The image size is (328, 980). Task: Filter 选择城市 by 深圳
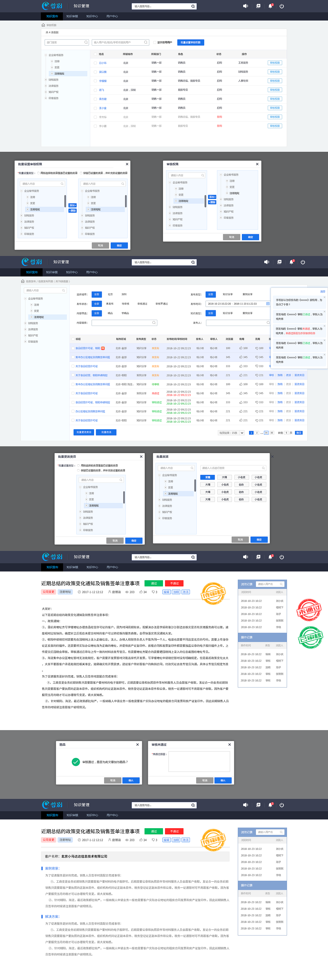124,294
